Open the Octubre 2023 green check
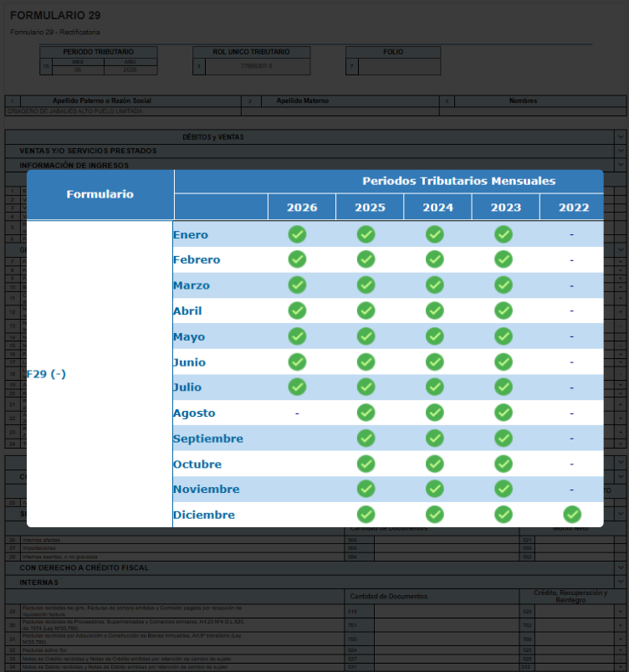 pyautogui.click(x=504, y=464)
